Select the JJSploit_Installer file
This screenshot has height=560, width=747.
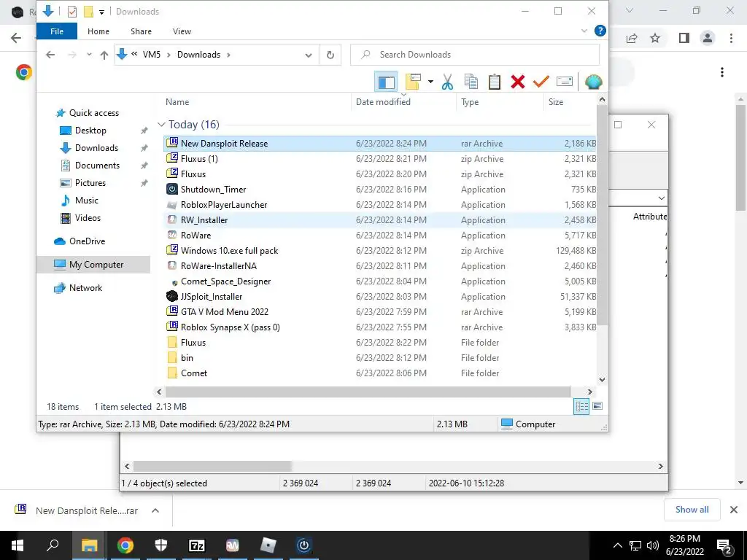coord(379,296)
